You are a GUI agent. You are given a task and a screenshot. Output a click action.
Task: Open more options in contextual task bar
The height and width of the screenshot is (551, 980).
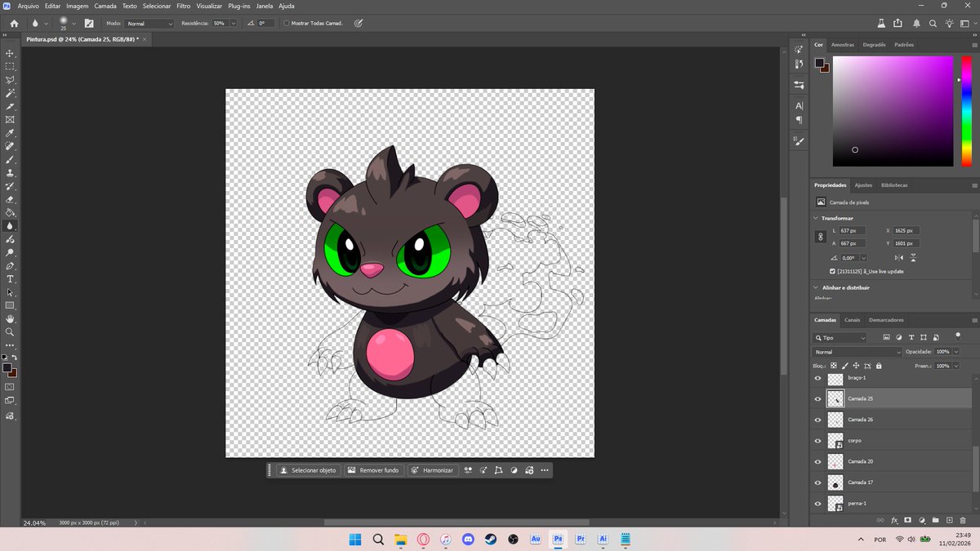click(545, 470)
